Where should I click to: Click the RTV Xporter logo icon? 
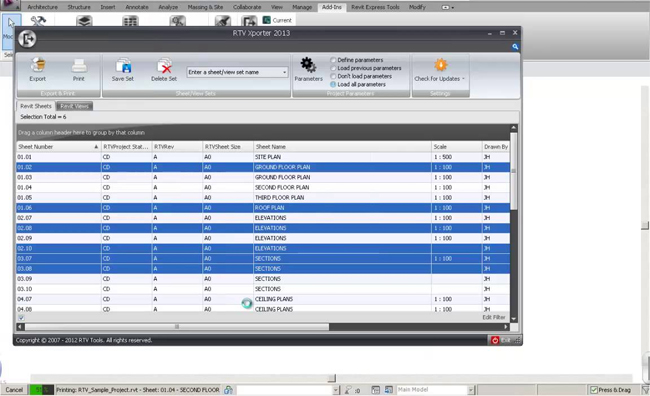(x=27, y=39)
